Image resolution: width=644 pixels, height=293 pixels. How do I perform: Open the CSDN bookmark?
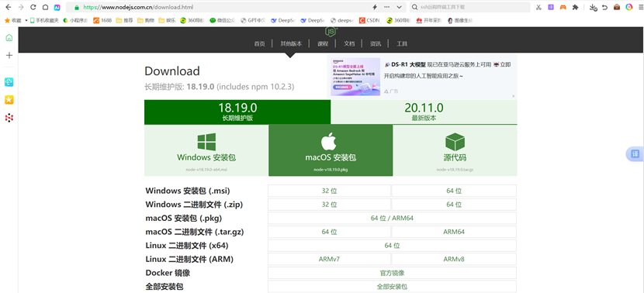[x=369, y=20]
